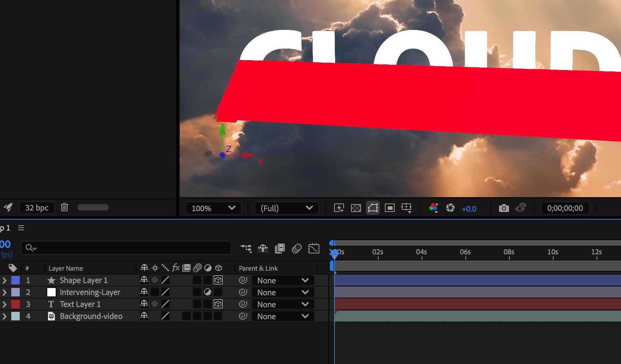The width and height of the screenshot is (621, 364).
Task: Toggle 3D switch on Text Layer 1
Action: (218, 304)
